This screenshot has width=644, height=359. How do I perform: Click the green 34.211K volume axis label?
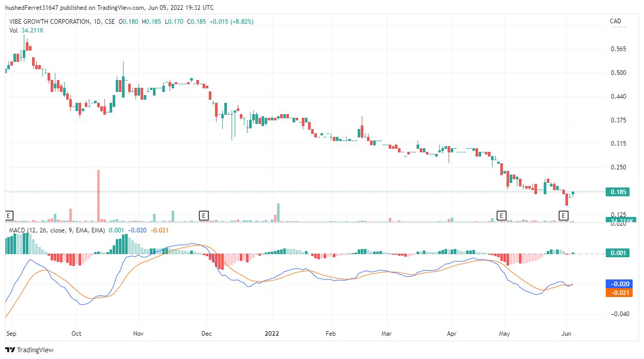point(620,221)
